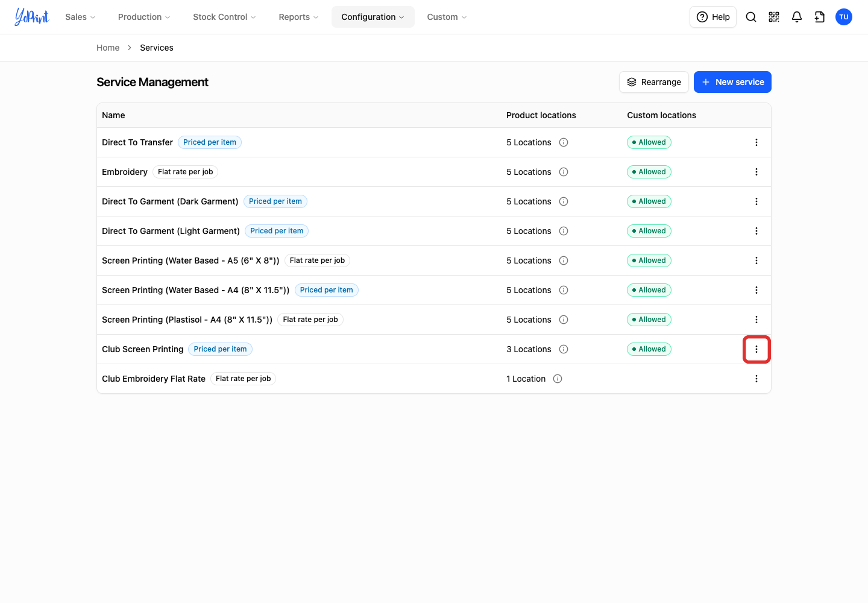868x603 pixels.
Task: Open the YoPrint logo home link
Action: pos(32,17)
